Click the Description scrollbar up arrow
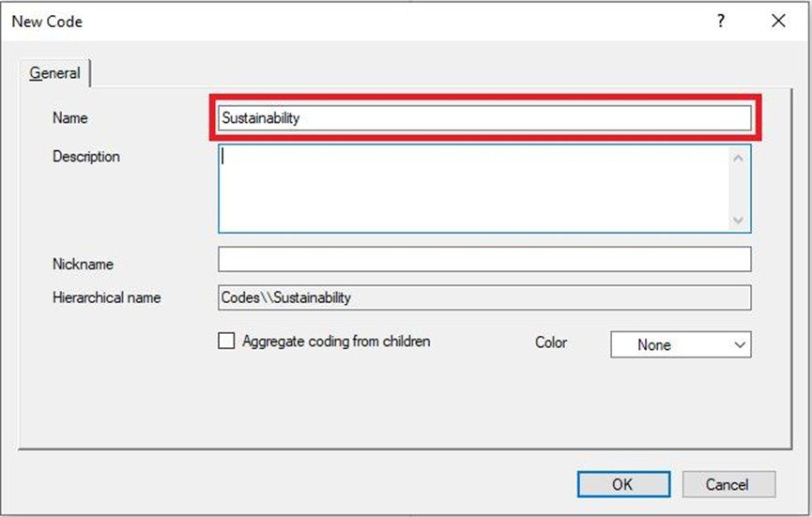812x517 pixels. pyautogui.click(x=739, y=158)
